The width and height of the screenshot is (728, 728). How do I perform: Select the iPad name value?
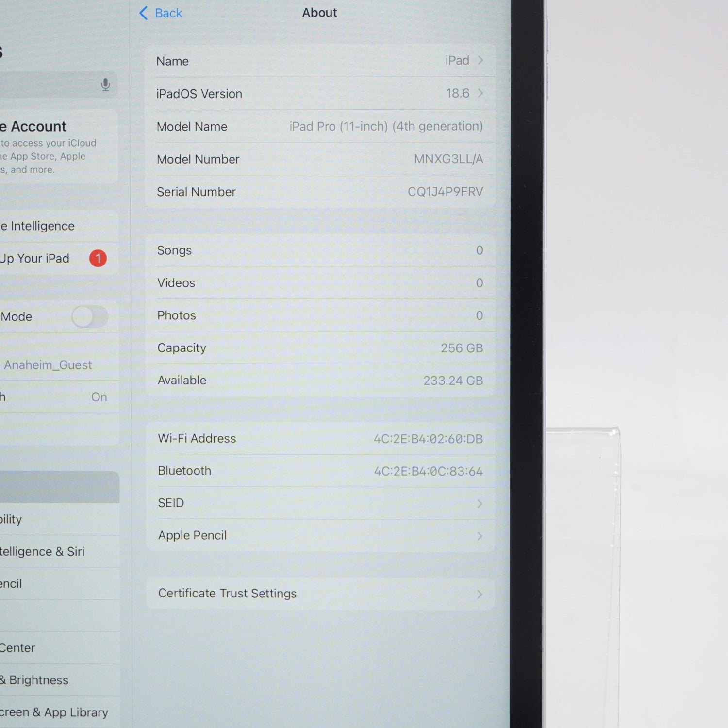pyautogui.click(x=457, y=60)
